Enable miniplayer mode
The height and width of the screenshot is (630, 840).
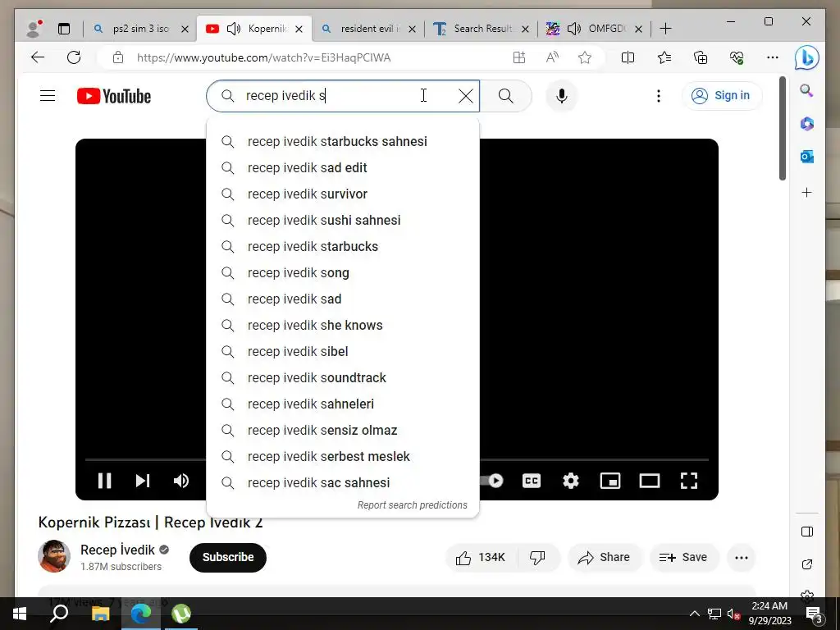(610, 481)
